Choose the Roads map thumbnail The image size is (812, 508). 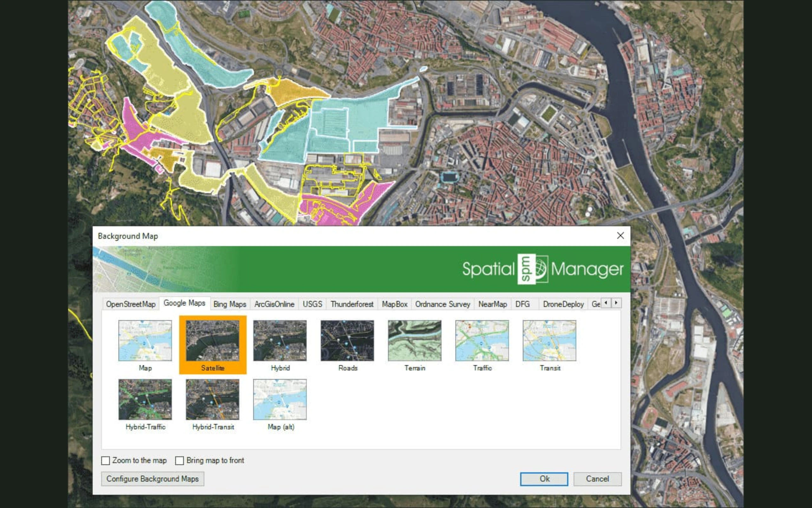(347, 340)
